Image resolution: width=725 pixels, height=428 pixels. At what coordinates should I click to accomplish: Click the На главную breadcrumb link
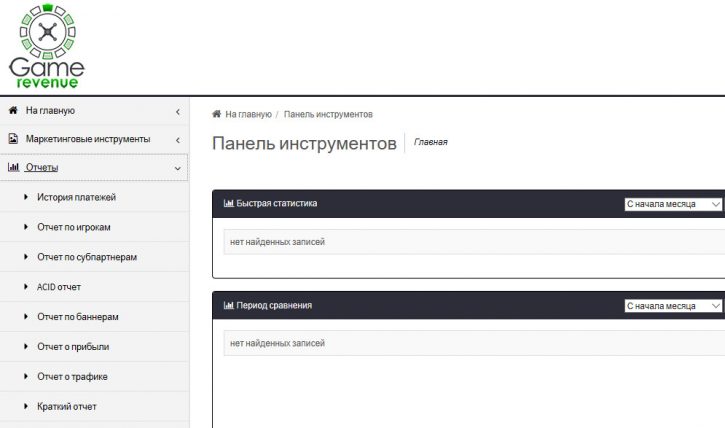[248, 114]
